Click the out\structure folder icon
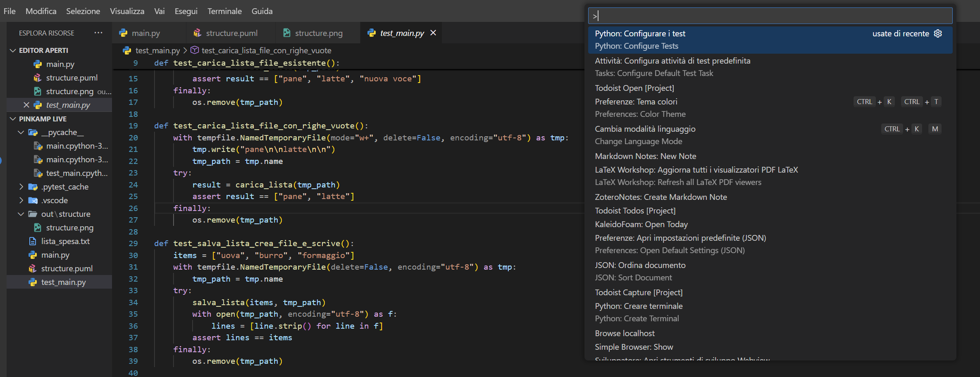Viewport: 980px width, 377px height. pos(33,214)
